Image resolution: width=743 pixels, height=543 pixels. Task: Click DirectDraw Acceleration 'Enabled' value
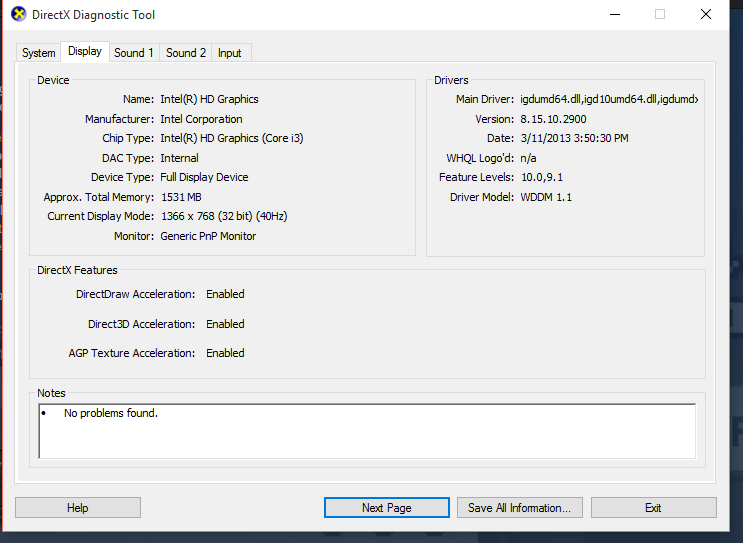tap(225, 294)
